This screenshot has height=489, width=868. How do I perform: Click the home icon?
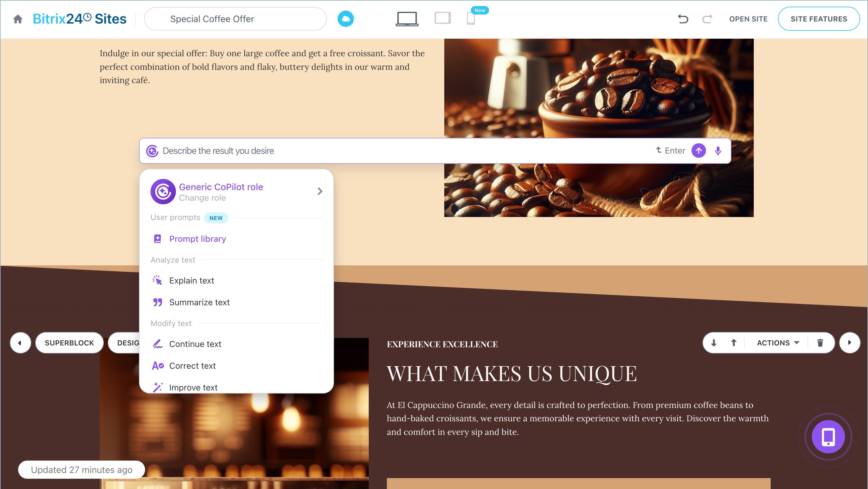tap(18, 19)
